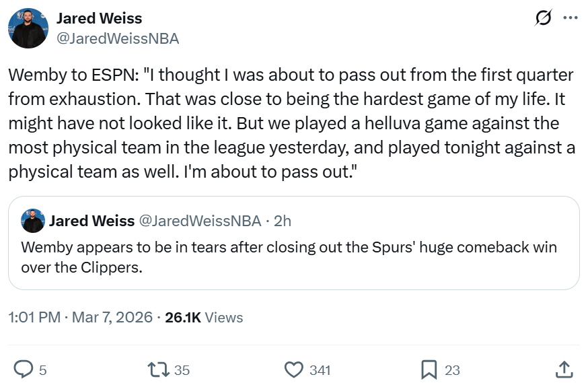Click the 341 likes count
This screenshot has height=383, width=588.
coord(320,370)
